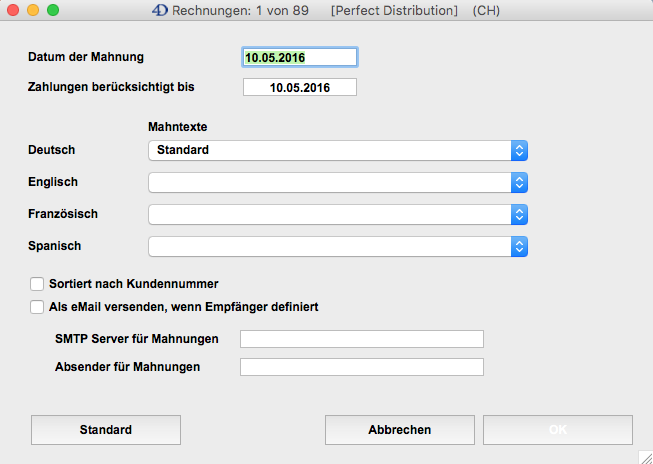
Task: Click the SMTP Server für Mahnungen field
Action: coord(362,339)
